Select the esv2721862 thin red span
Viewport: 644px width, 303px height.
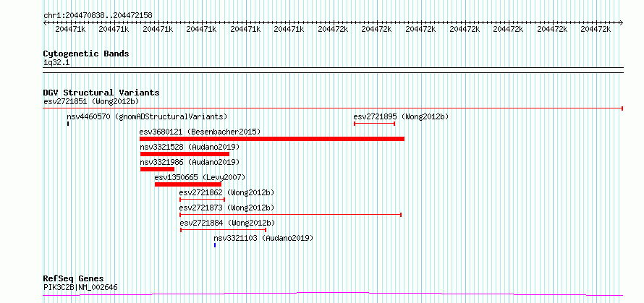[202, 200]
